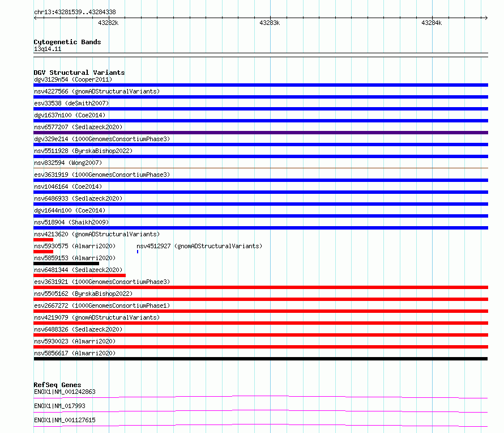The image size is (504, 433).
Task: Click the nsv4213620 gnomAD variant label
Action: click(x=97, y=234)
